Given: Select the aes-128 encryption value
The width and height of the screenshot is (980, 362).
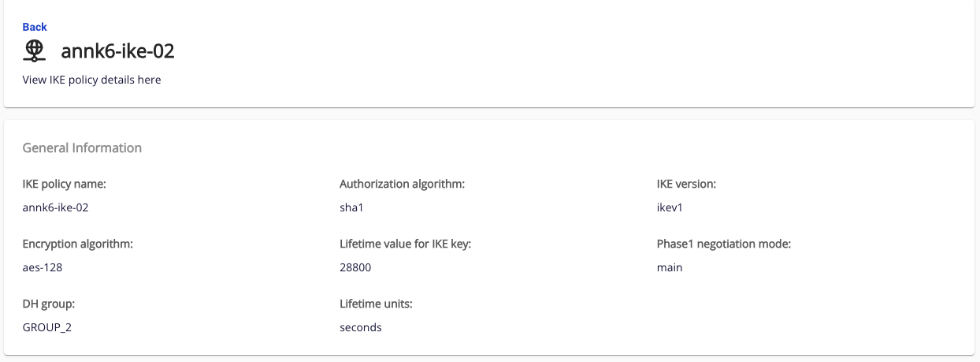Looking at the screenshot, I should pyautogui.click(x=43, y=267).
